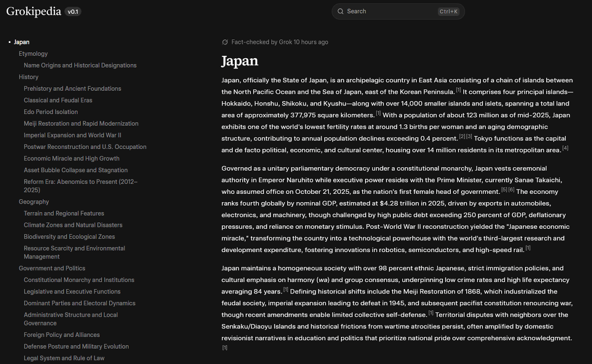Select Meiji Restoration and Rapid Modernization
The height and width of the screenshot is (364, 592).
(x=81, y=124)
